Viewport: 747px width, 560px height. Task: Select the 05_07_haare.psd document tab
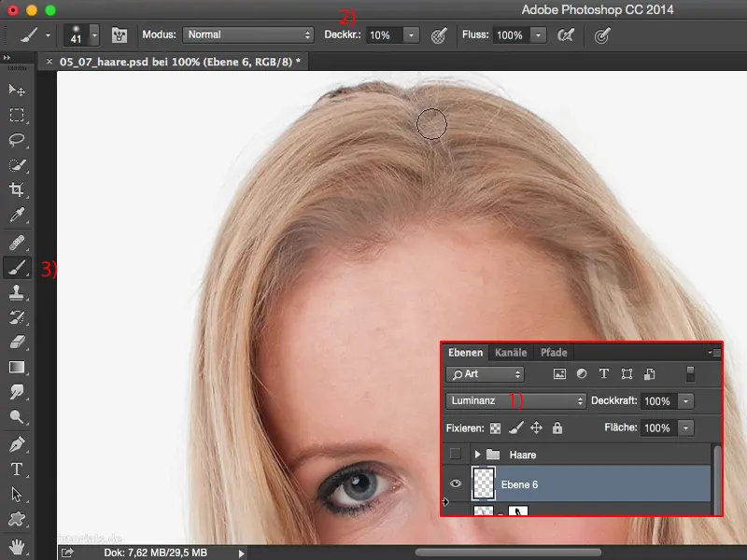pos(180,62)
